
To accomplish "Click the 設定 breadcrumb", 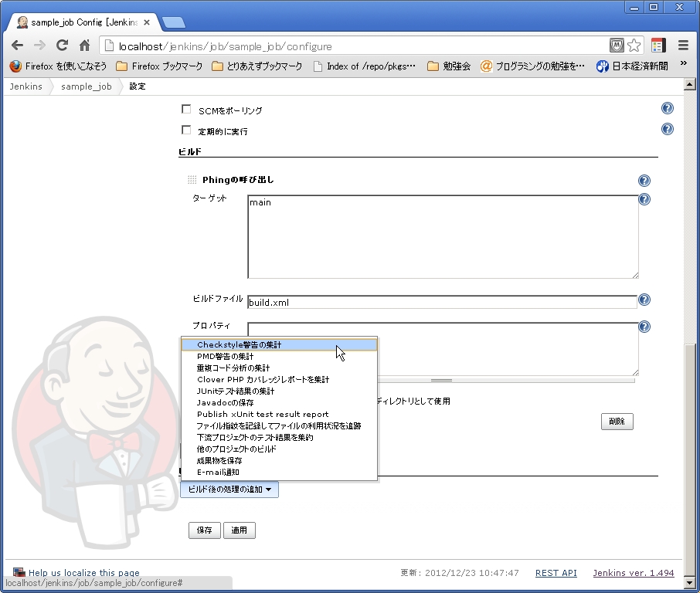I will point(138,86).
